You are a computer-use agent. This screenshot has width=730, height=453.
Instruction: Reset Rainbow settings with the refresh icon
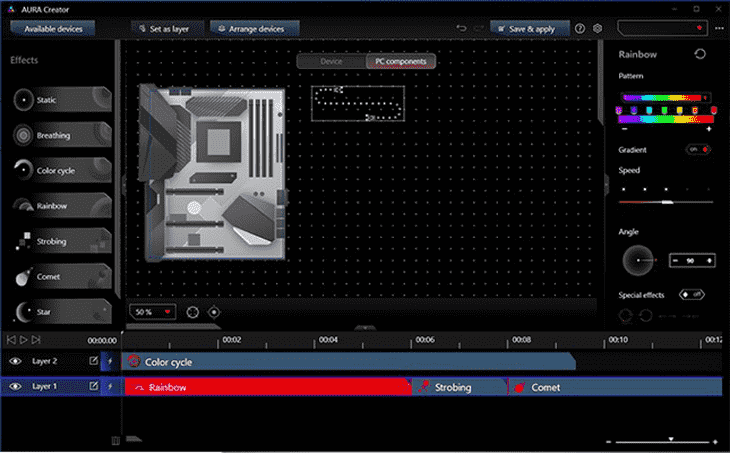tap(700, 54)
